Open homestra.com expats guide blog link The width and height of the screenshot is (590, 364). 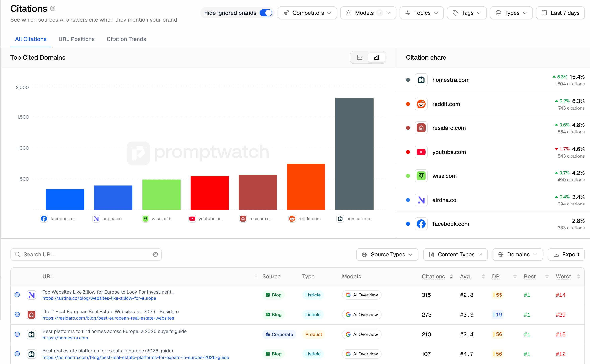click(x=136, y=357)
